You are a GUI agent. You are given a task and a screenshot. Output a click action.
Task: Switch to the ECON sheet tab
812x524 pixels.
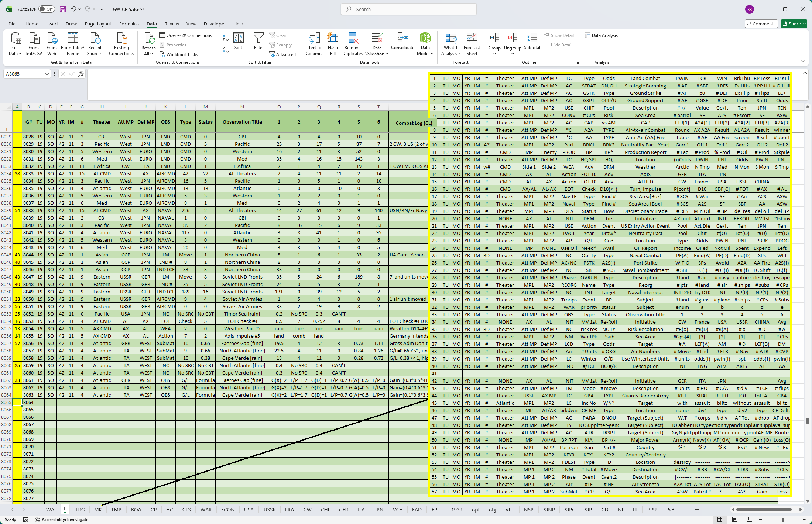click(x=228, y=510)
